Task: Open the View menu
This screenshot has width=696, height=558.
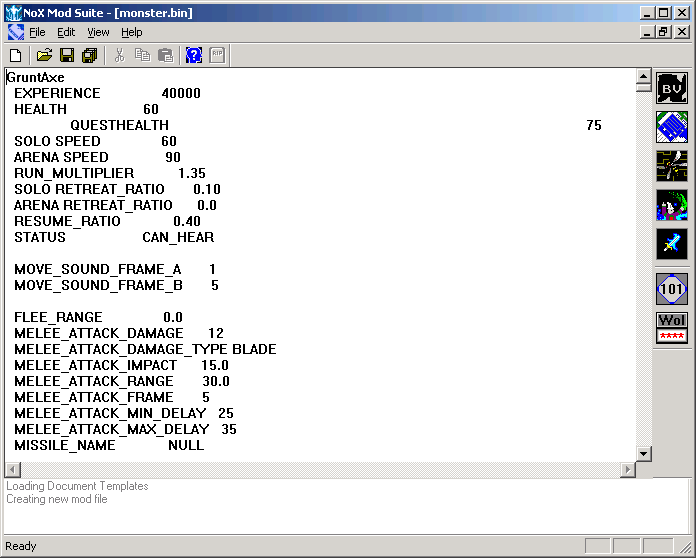Action: 98,32
